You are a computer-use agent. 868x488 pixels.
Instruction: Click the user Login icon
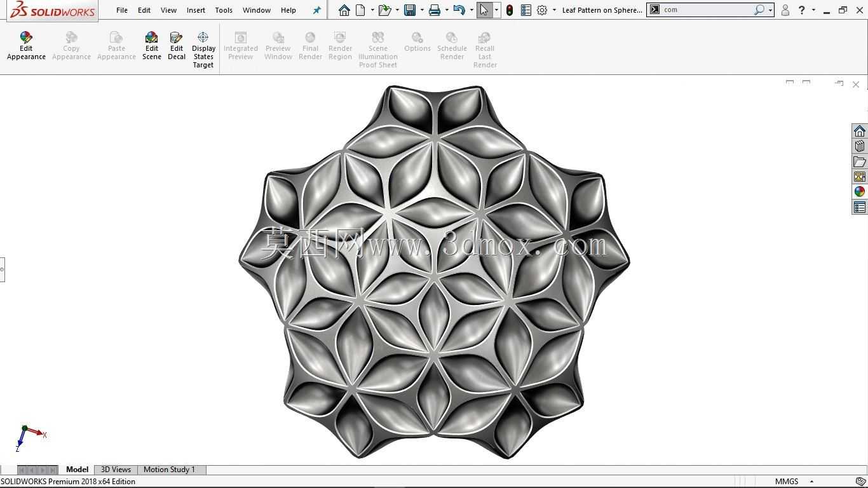pyautogui.click(x=785, y=10)
